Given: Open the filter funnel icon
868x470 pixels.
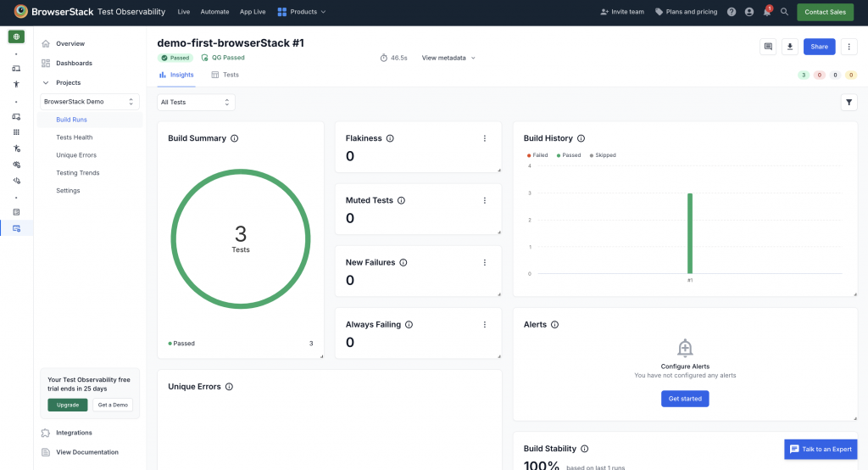Looking at the screenshot, I should click(849, 102).
